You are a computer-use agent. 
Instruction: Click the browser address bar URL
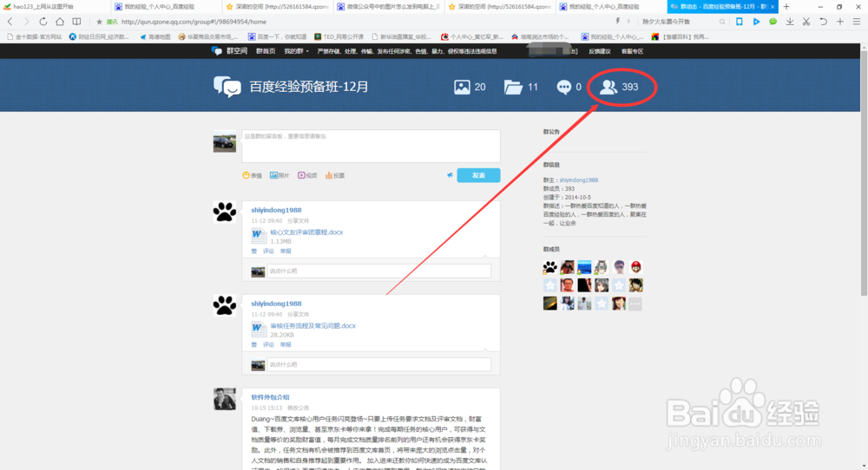click(x=194, y=22)
